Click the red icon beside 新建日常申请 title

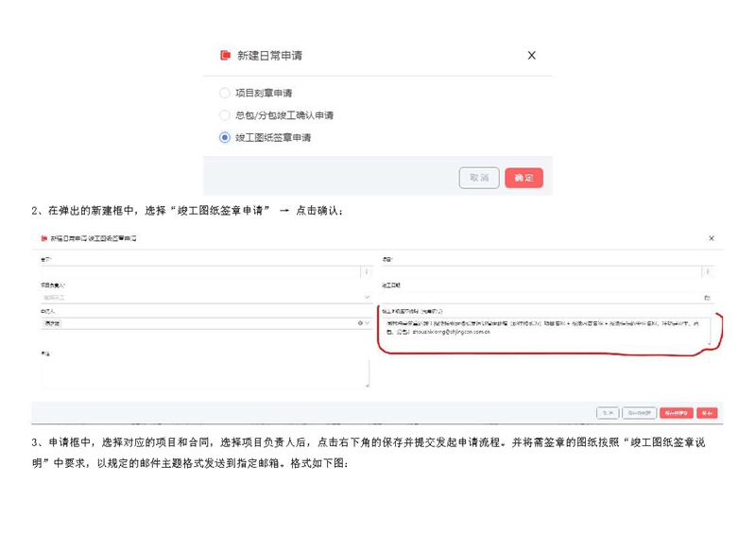225,56
